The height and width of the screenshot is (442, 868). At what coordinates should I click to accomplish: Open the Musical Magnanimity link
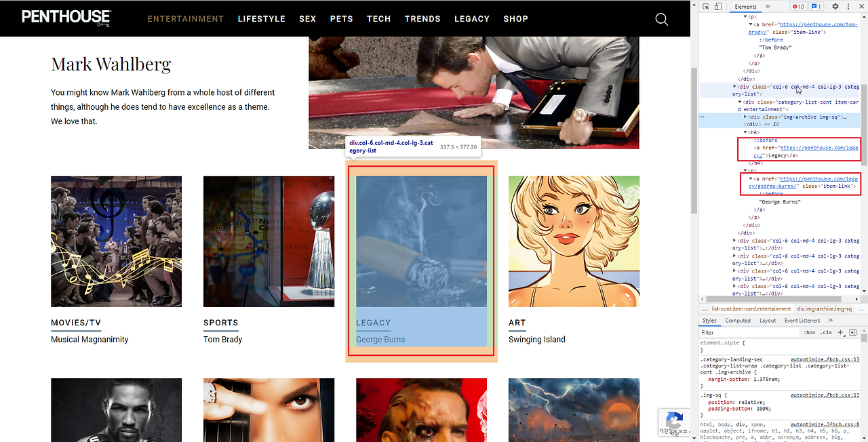pos(90,340)
